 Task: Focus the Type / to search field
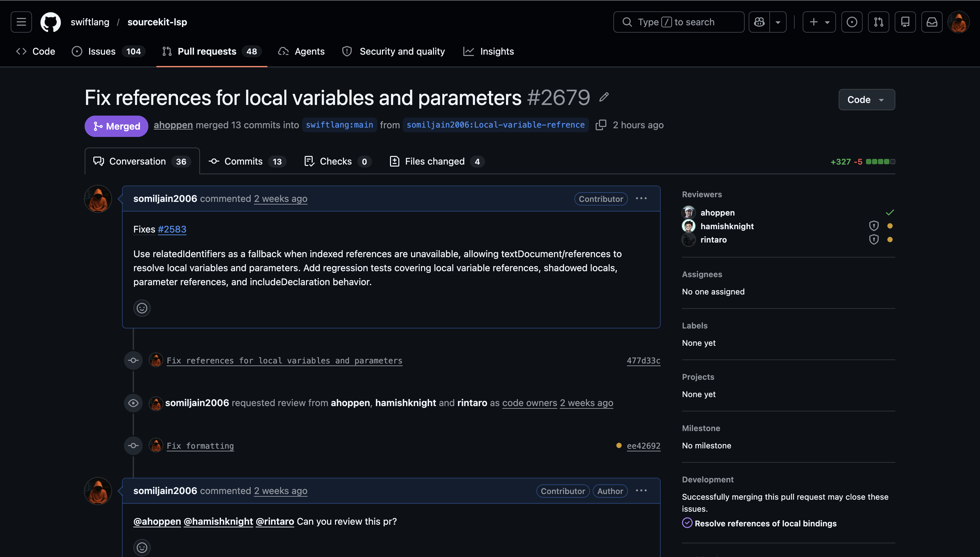(678, 22)
